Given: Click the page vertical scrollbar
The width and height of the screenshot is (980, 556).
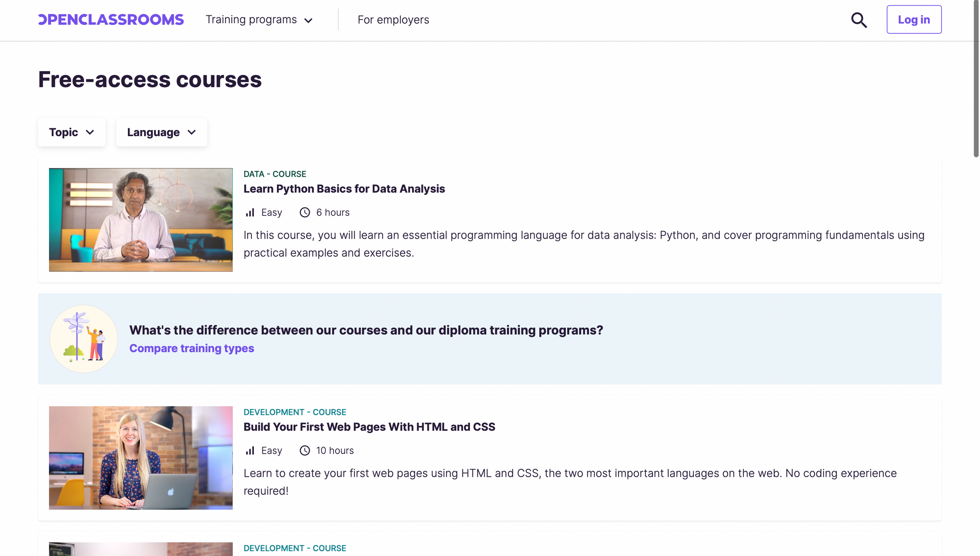Looking at the screenshot, I should pyautogui.click(x=976, y=78).
